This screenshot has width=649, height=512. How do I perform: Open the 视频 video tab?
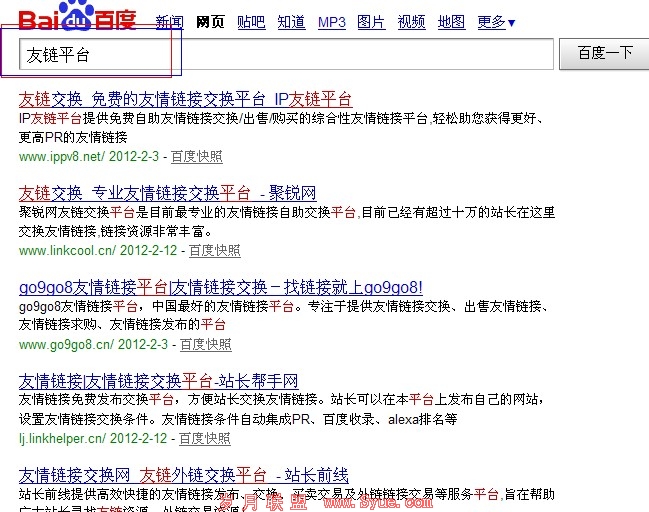pos(411,22)
